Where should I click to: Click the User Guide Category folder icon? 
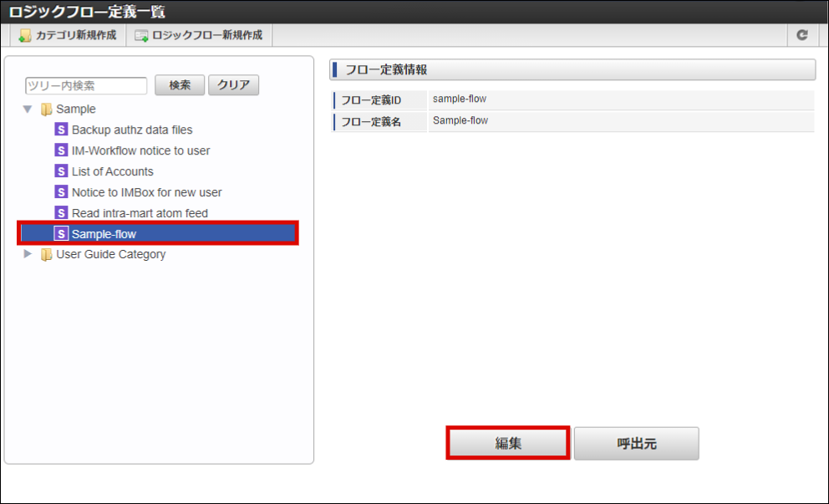click(x=47, y=254)
